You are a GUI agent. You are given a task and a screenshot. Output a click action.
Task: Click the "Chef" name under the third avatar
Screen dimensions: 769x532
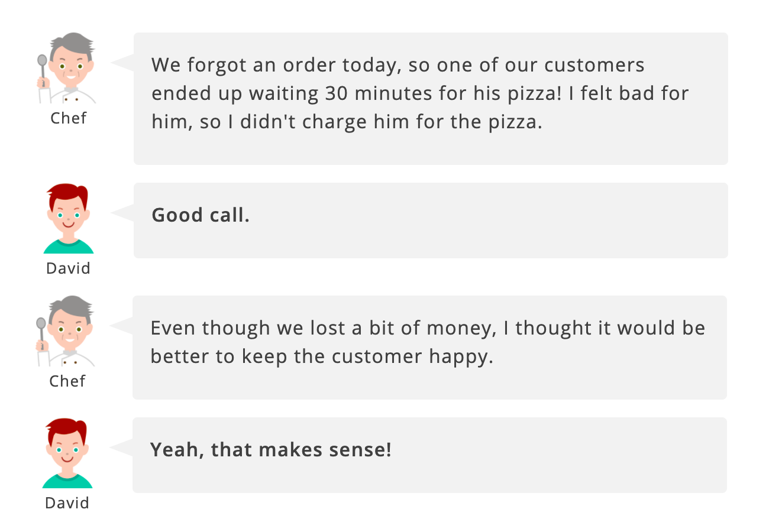click(x=67, y=381)
